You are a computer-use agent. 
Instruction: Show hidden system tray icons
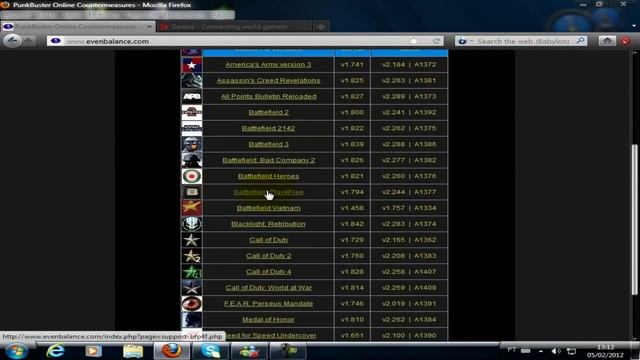541,351
